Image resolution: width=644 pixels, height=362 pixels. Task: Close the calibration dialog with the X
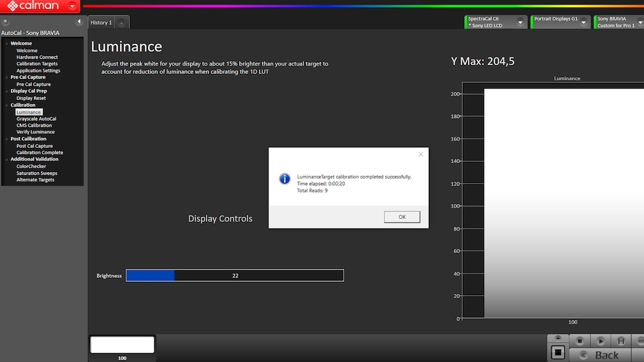(x=420, y=154)
